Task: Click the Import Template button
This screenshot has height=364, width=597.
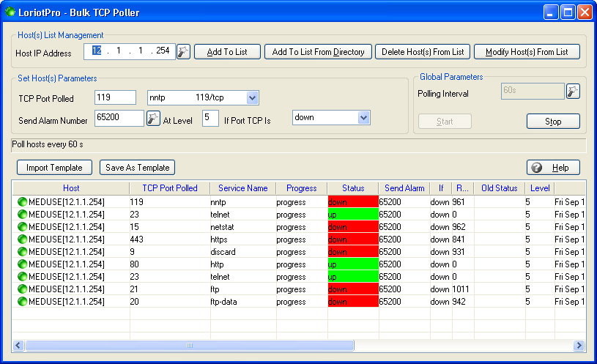Action: coord(54,168)
